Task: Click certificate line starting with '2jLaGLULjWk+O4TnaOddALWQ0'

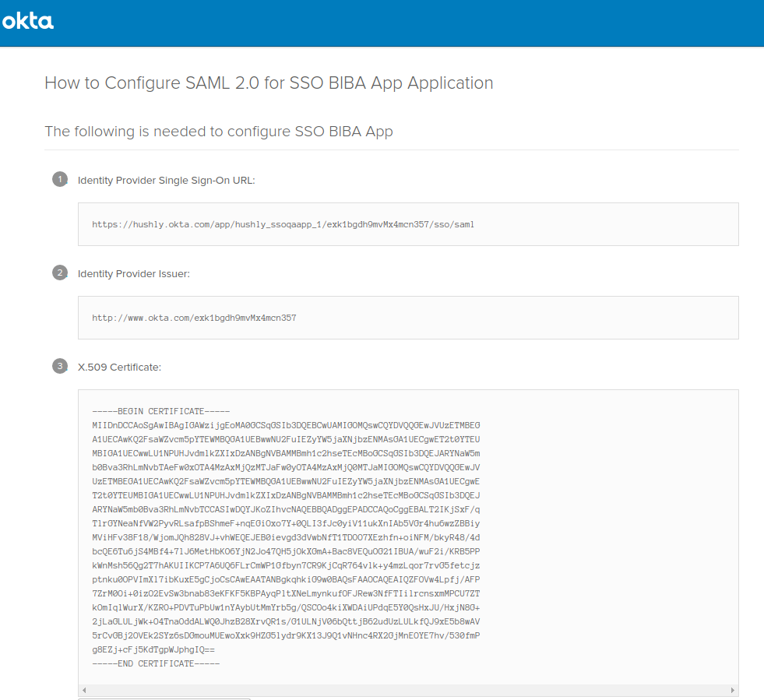Action: (286, 621)
